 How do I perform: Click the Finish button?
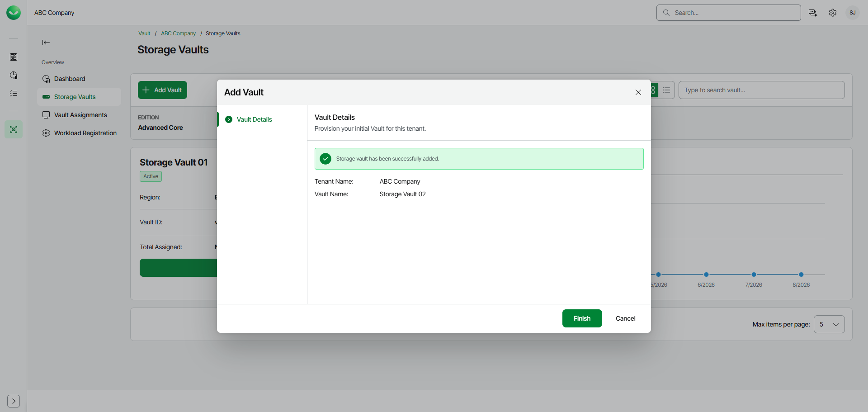tap(582, 318)
